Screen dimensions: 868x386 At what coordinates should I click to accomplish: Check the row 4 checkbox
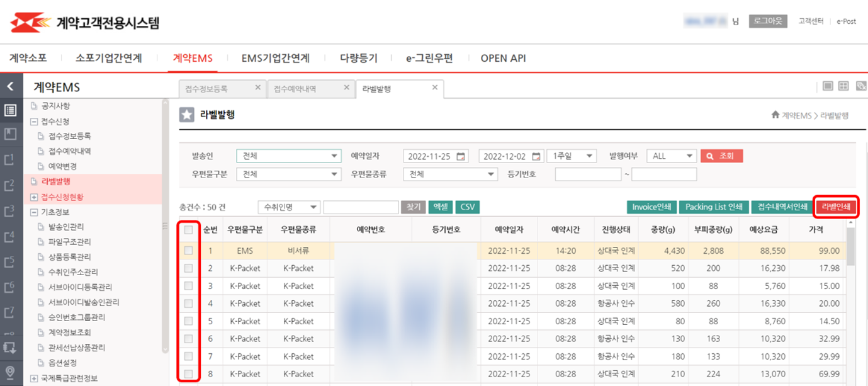pos(188,304)
